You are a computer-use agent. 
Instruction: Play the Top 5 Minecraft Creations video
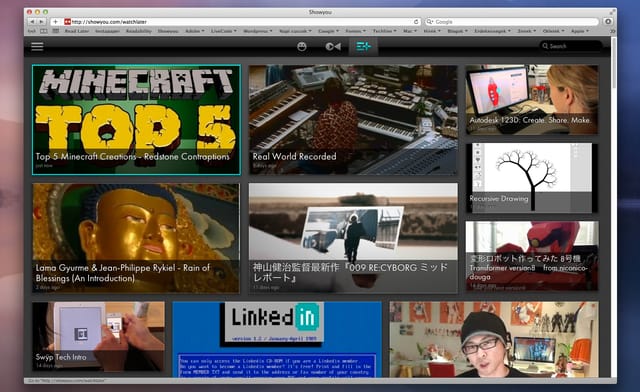pyautogui.click(x=136, y=120)
